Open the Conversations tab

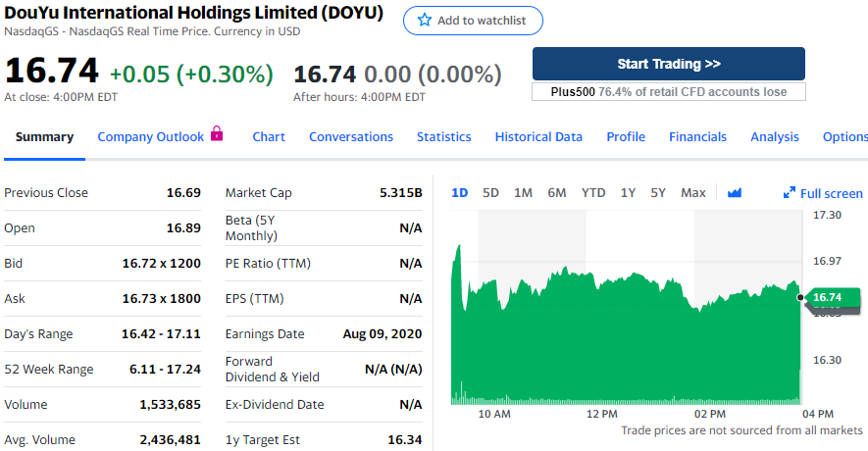351,136
